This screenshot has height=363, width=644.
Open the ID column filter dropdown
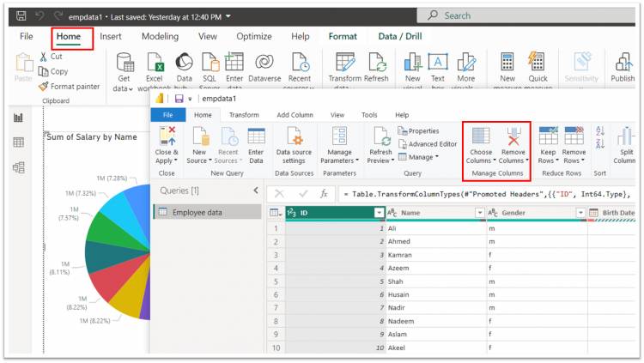(x=379, y=213)
